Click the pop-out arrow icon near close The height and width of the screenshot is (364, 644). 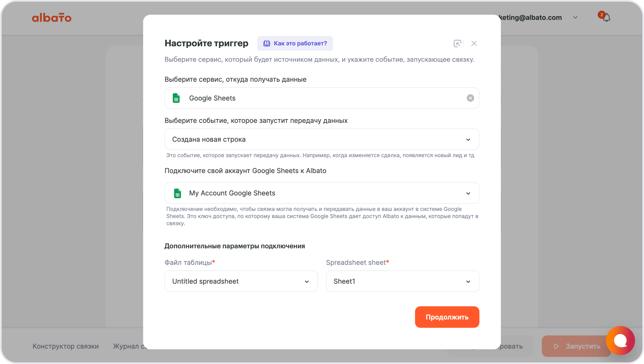[458, 43]
